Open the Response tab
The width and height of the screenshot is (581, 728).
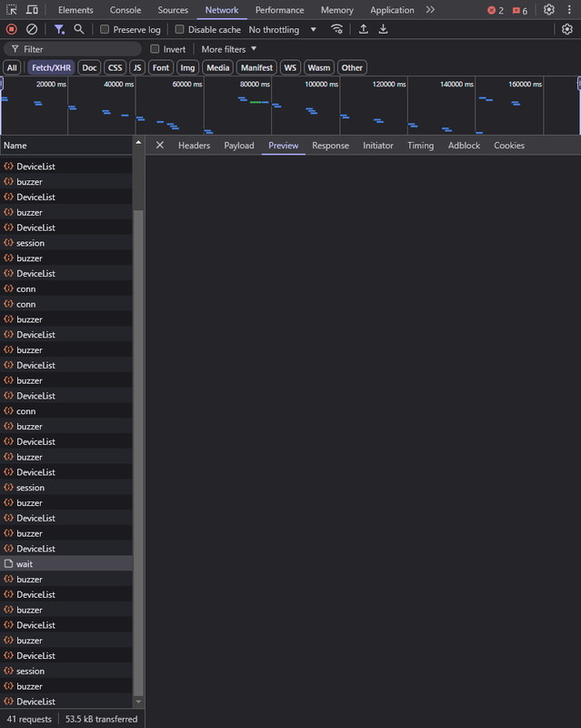[x=330, y=146]
